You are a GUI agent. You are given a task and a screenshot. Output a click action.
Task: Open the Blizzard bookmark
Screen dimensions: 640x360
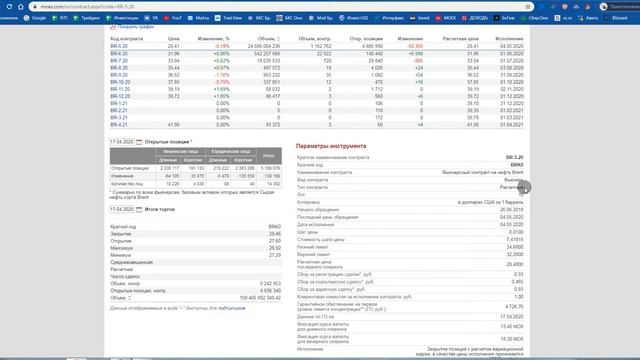pyautogui.click(x=616, y=18)
